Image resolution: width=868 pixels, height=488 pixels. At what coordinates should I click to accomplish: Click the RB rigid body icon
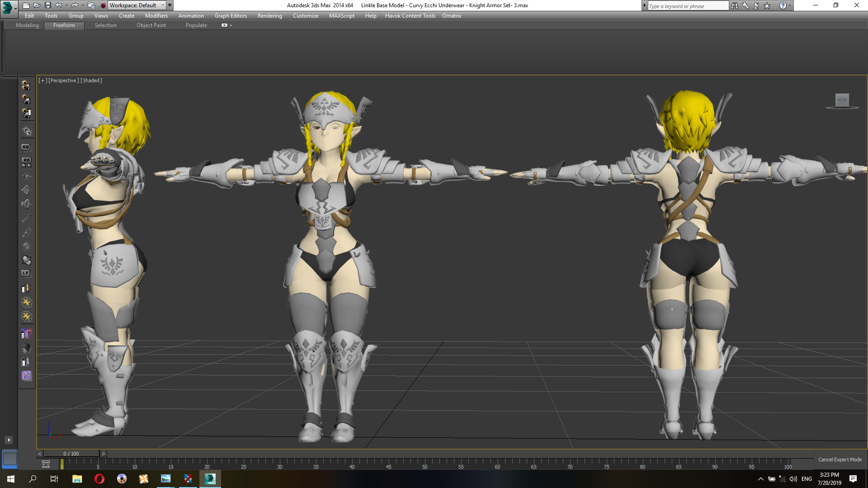[x=26, y=147]
